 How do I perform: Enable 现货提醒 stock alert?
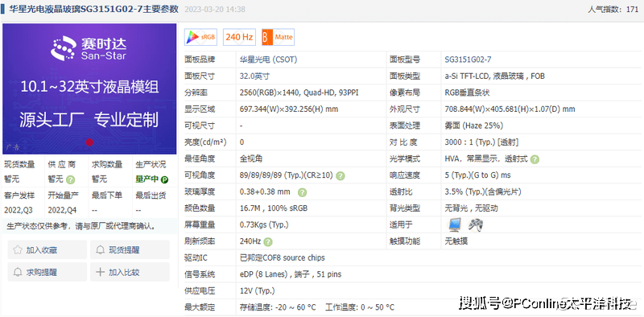pos(130,249)
